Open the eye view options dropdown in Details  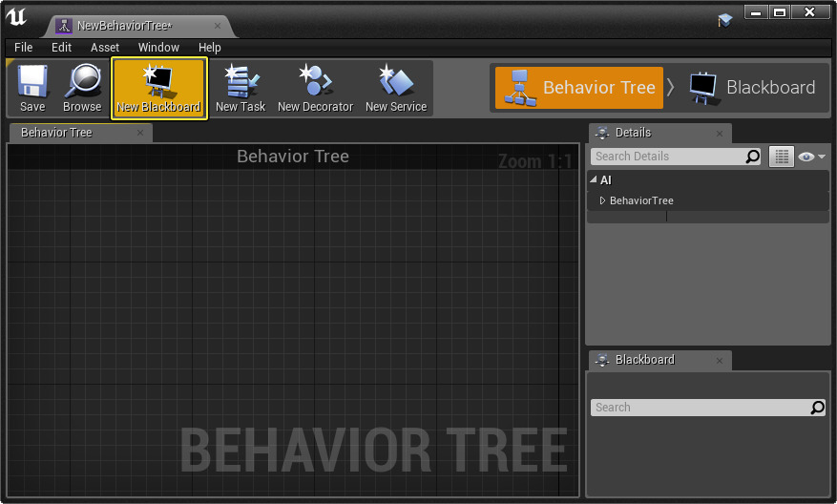pos(811,157)
